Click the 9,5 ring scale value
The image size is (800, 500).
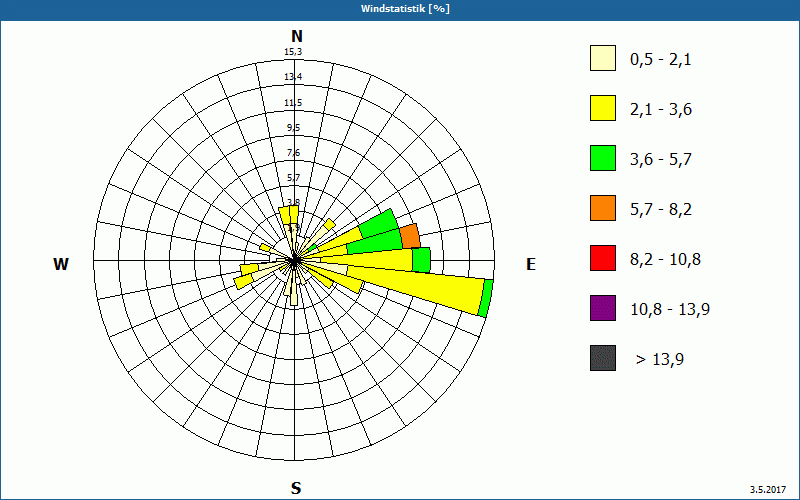pyautogui.click(x=293, y=128)
